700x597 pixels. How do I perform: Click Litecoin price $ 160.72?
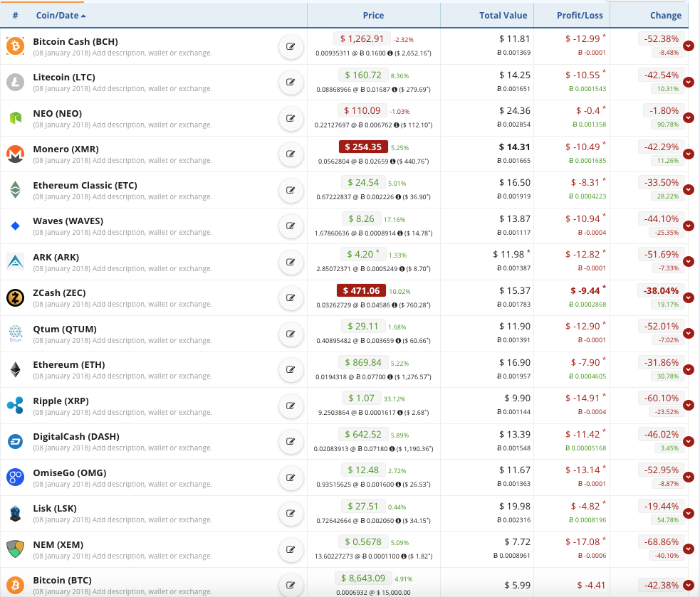coord(363,75)
